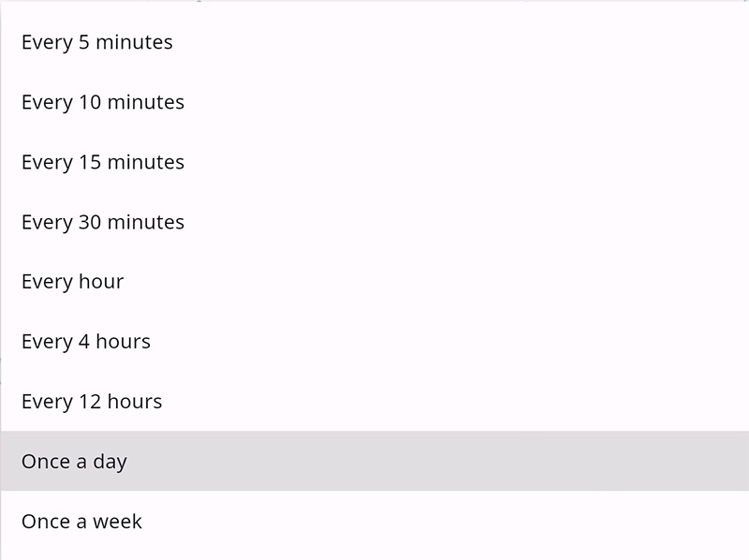This screenshot has width=749, height=560.
Task: Click the "Every hour" list row
Action: tap(374, 282)
